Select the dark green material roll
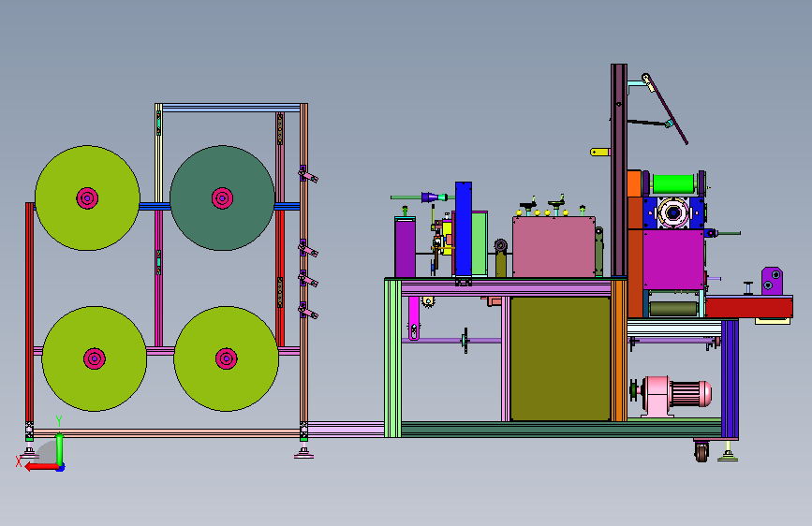 tap(222, 198)
